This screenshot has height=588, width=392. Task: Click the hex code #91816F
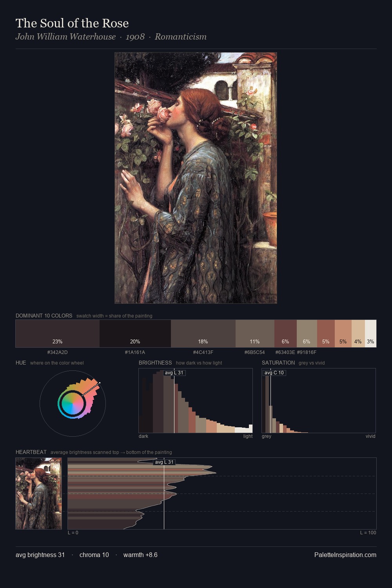tap(307, 352)
